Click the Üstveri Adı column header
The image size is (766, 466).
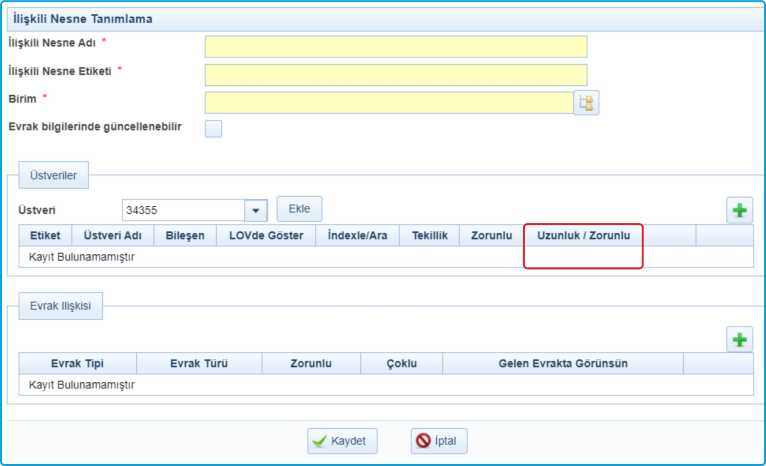click(x=112, y=235)
